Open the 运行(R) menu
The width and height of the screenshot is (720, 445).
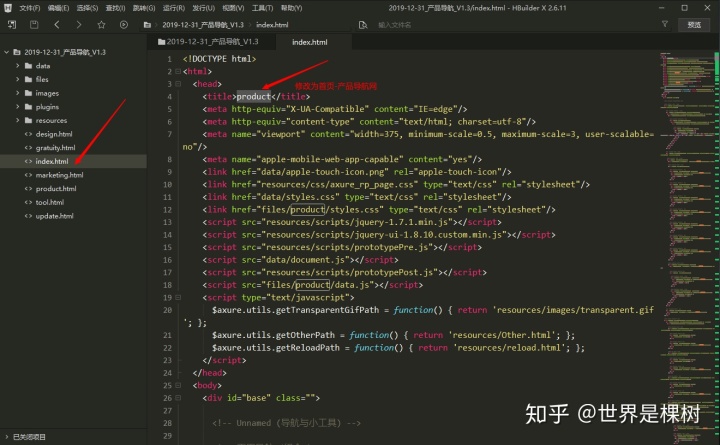tap(174, 8)
